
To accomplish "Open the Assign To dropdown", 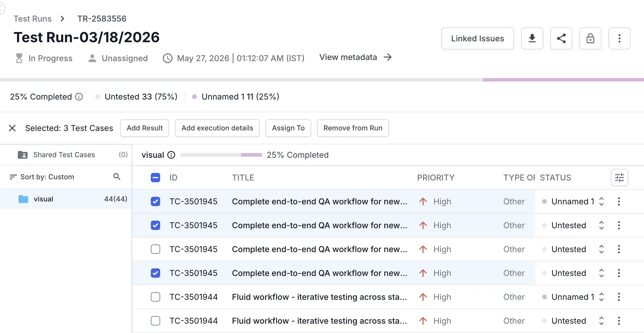I will pyautogui.click(x=288, y=128).
